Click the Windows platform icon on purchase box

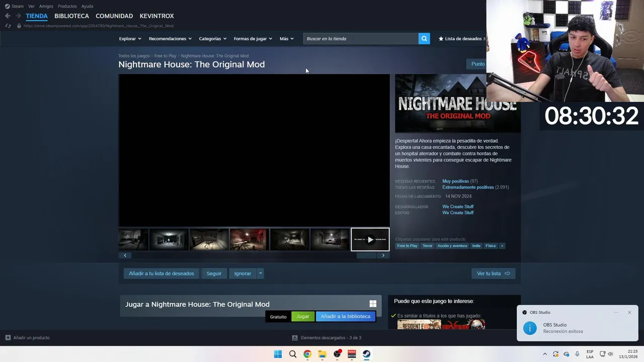point(373,304)
